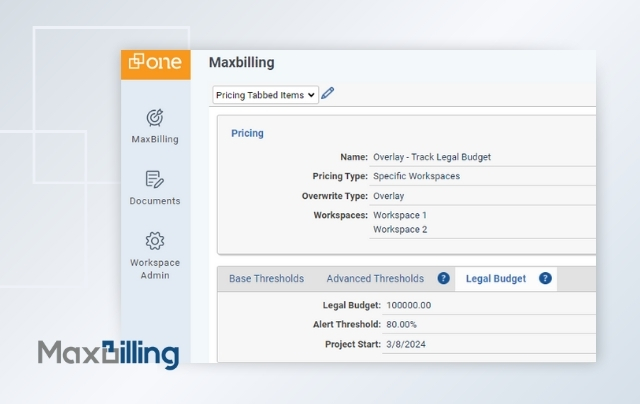
Task: Click the MaxBilling sidebar label text
Action: [155, 139]
